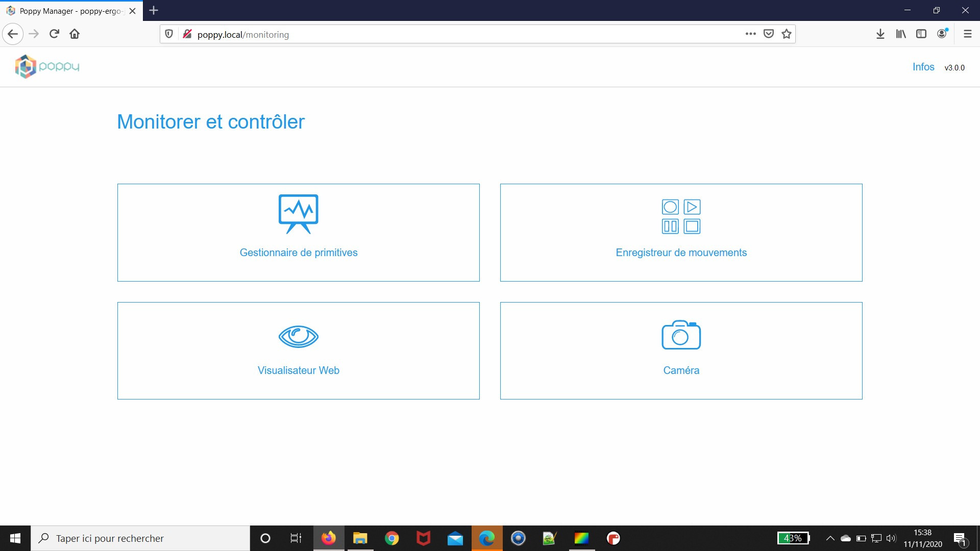Open the Mail app in taskbar
The width and height of the screenshot is (980, 551).
pyautogui.click(x=455, y=538)
